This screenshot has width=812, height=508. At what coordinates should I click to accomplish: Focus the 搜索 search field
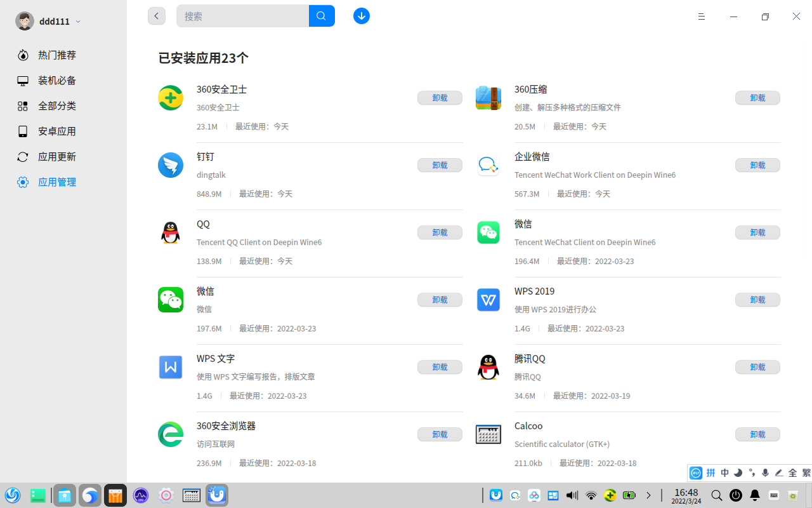pyautogui.click(x=243, y=16)
